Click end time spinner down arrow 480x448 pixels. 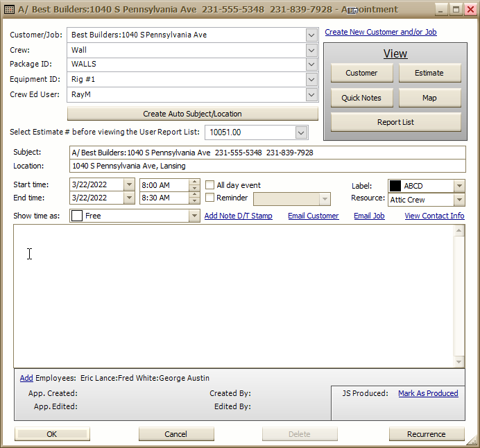click(x=194, y=201)
